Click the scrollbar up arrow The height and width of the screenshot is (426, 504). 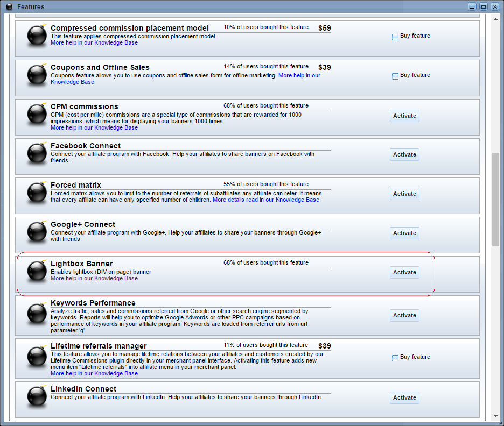point(495,19)
